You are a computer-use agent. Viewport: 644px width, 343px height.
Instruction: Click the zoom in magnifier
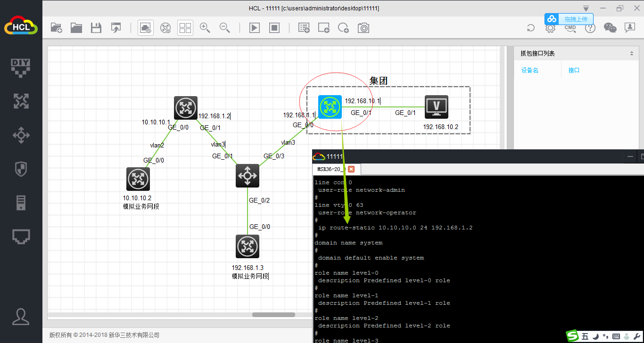[205, 28]
